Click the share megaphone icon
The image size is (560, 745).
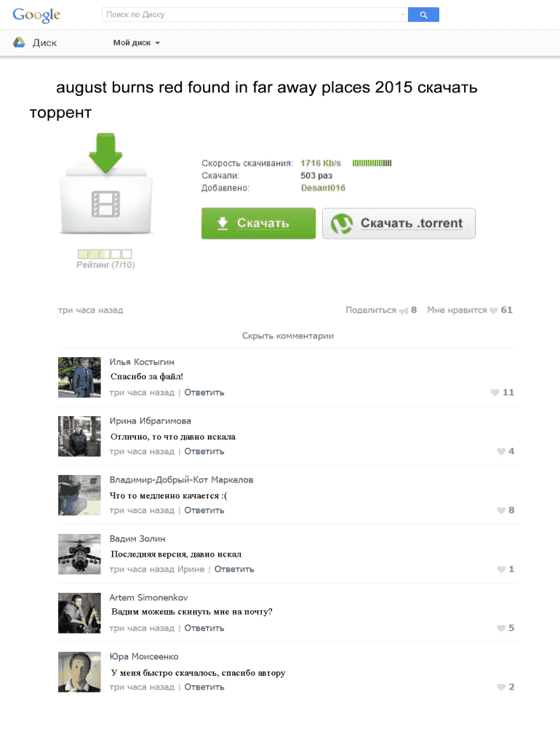point(404,311)
